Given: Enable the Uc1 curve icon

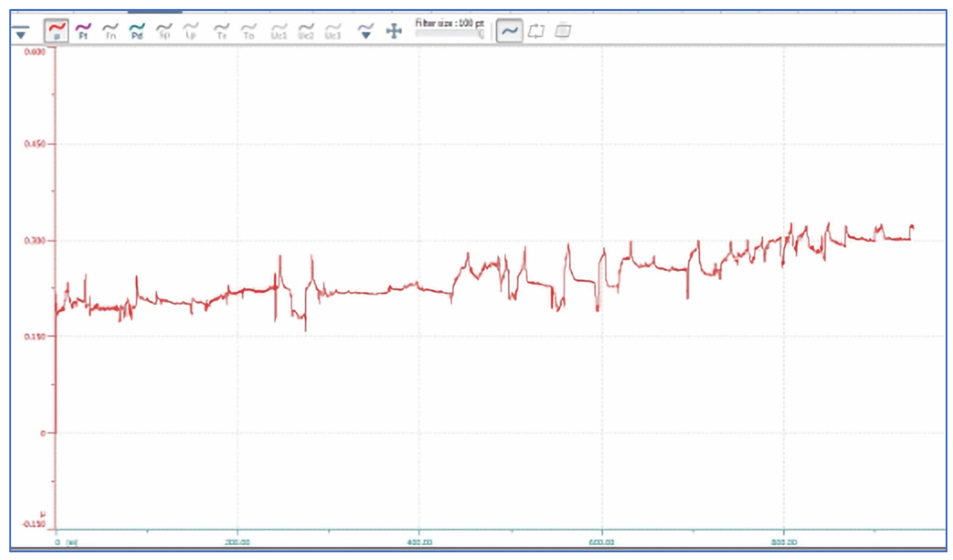Looking at the screenshot, I should coord(279,31).
